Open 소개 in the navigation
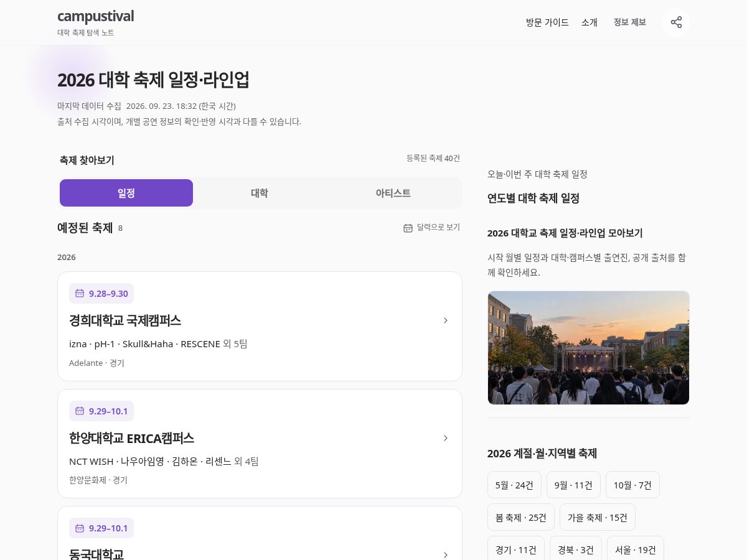Image resolution: width=747 pixels, height=560 pixels. coord(590,22)
